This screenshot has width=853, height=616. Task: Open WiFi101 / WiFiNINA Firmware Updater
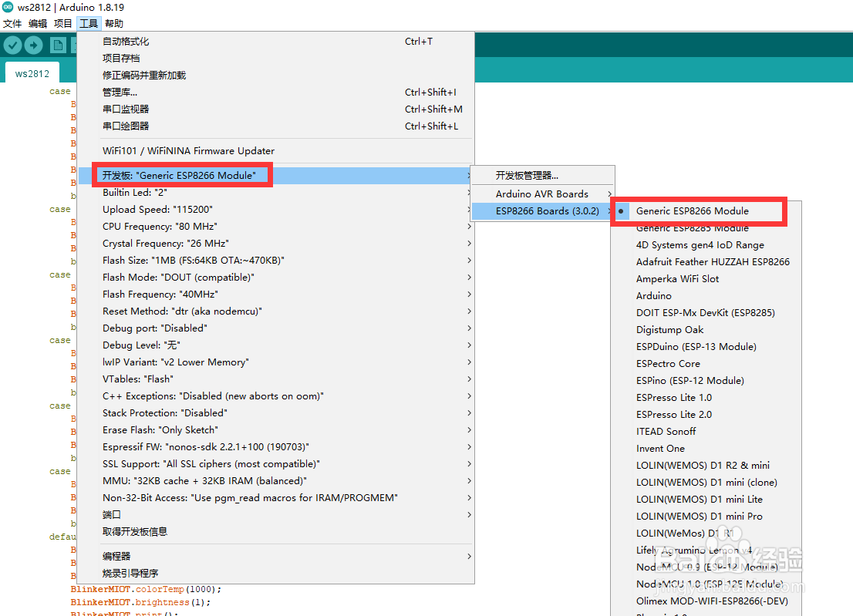pos(276,150)
